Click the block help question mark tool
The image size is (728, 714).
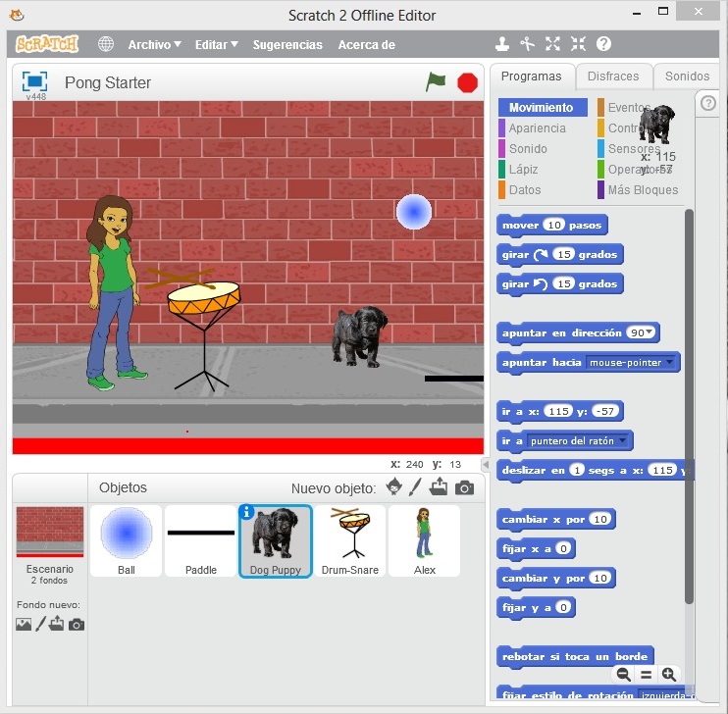pyautogui.click(x=603, y=44)
